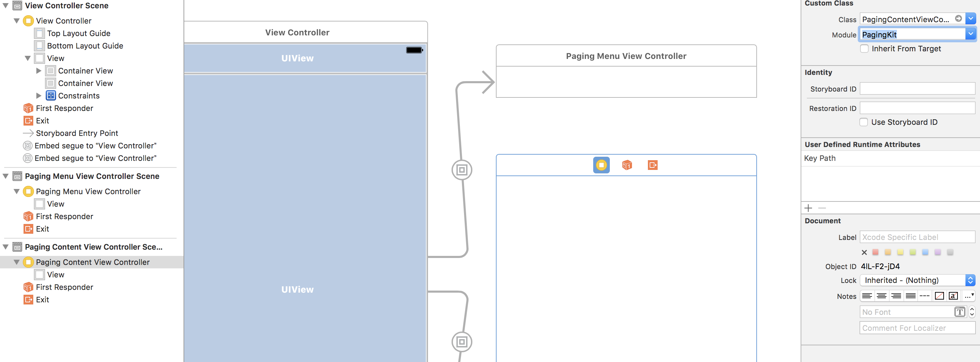Enable Inherit From Target checkbox

pyautogui.click(x=864, y=49)
